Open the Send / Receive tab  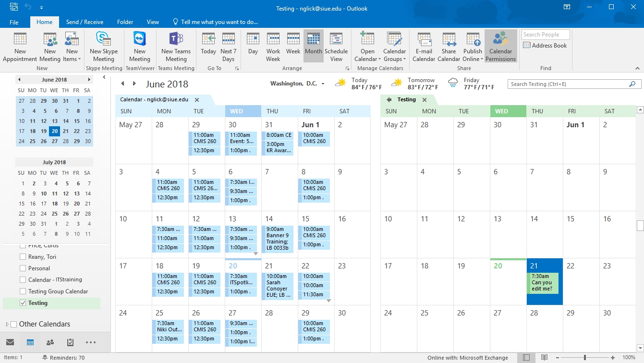click(x=85, y=22)
